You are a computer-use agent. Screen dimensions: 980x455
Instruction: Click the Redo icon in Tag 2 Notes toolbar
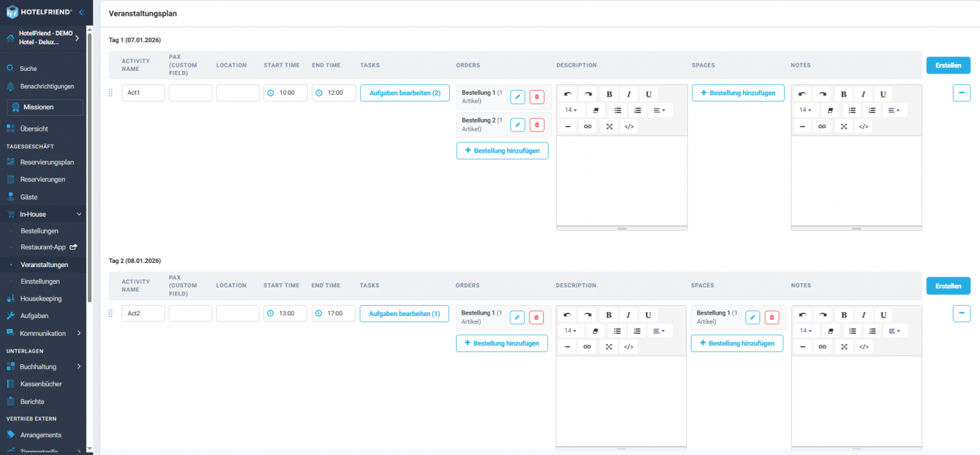coord(822,314)
